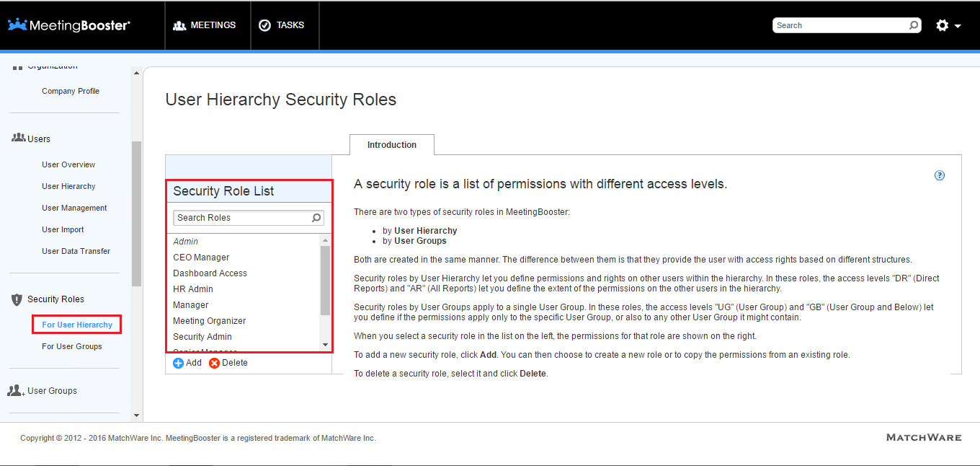
Task: Select the CEO Manager role
Action: point(201,258)
